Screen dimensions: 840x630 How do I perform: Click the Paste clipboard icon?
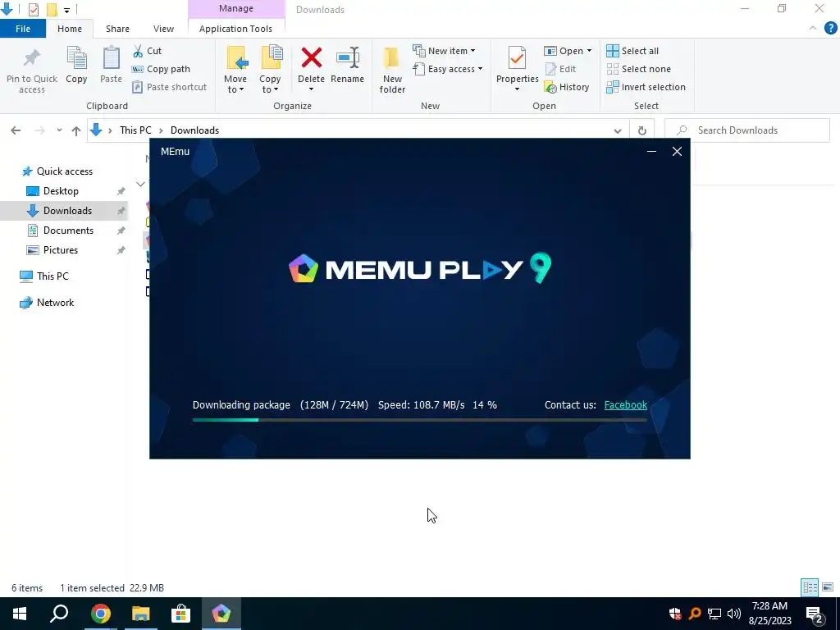coord(111,58)
